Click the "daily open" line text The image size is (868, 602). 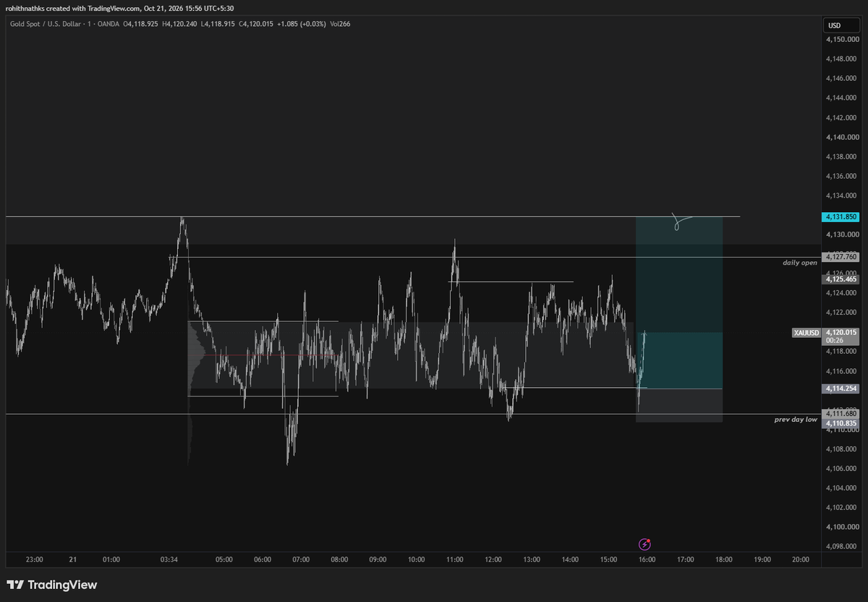pyautogui.click(x=800, y=263)
